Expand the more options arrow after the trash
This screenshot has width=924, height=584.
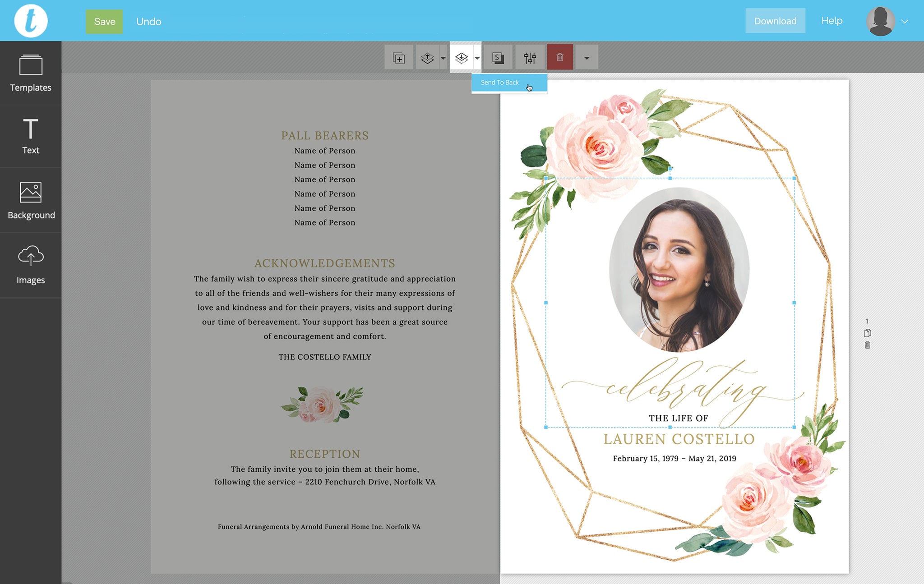(x=587, y=58)
